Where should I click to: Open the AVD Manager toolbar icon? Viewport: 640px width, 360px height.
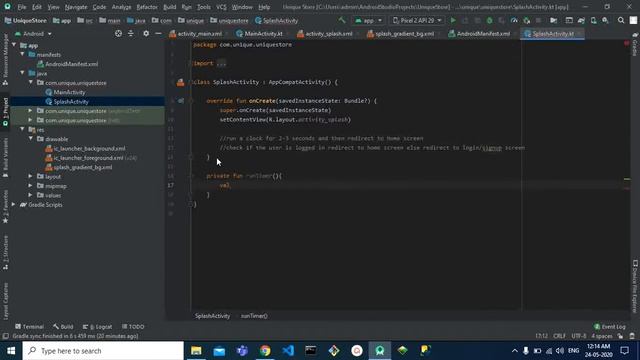(593, 20)
